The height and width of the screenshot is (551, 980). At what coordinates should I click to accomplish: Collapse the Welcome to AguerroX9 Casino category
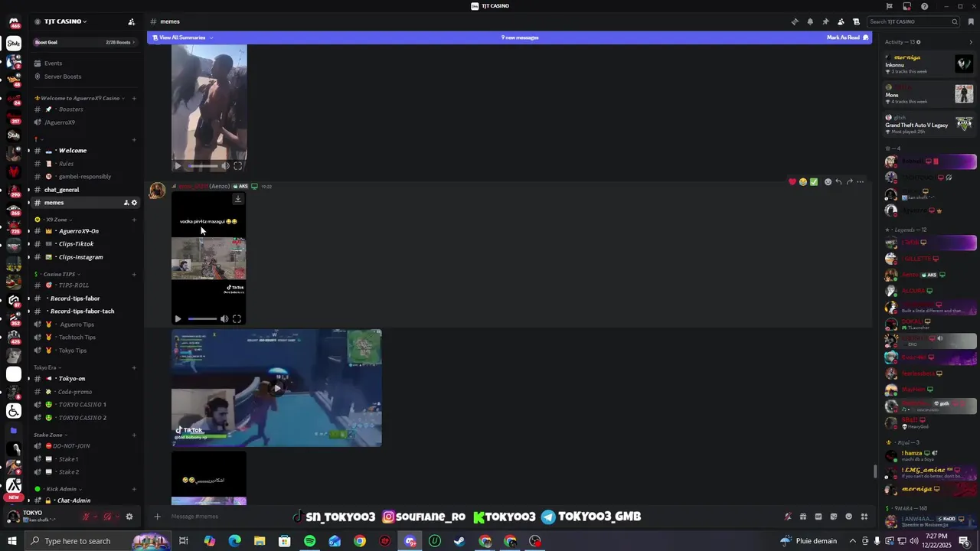(80, 98)
